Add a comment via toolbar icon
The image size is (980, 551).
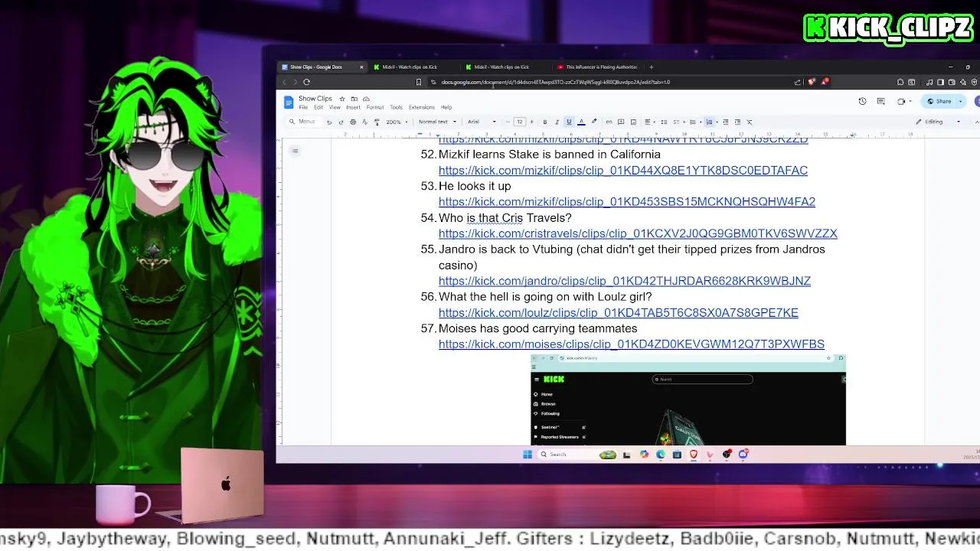click(621, 122)
